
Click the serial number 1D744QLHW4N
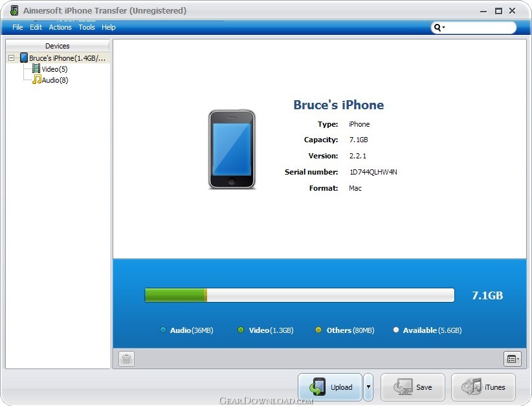pos(373,172)
